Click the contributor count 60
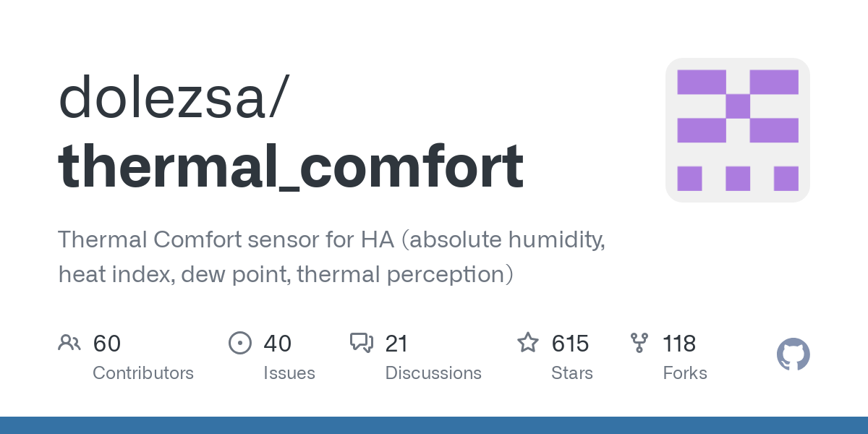 [x=107, y=344]
